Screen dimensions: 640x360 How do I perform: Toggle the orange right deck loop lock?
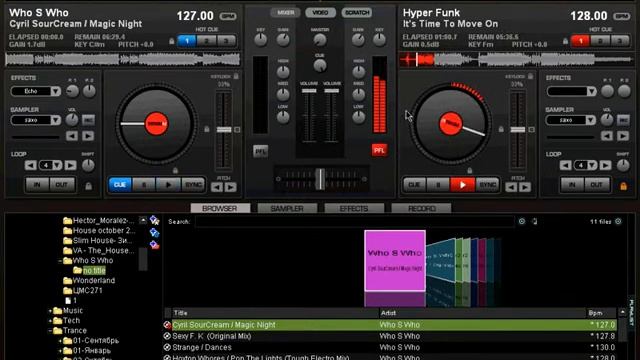tap(623, 187)
